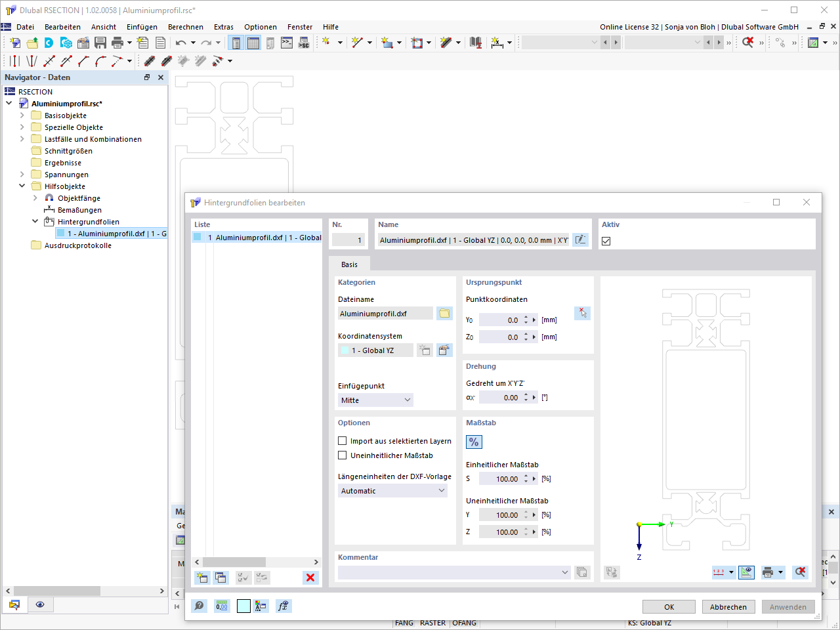The height and width of the screenshot is (630, 840).
Task: Click the help search icon in dialog footer
Action: (199, 606)
